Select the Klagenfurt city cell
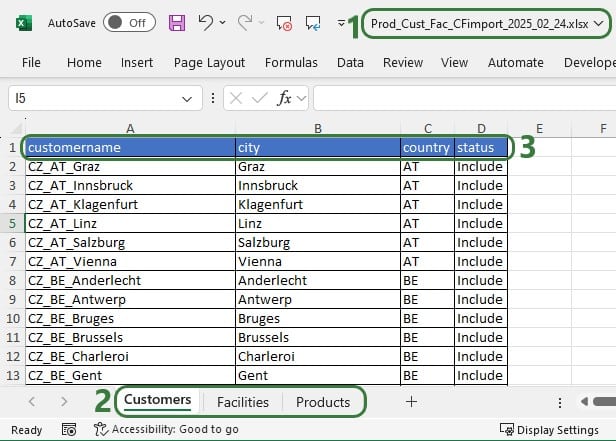The height and width of the screenshot is (441, 616). tap(318, 204)
